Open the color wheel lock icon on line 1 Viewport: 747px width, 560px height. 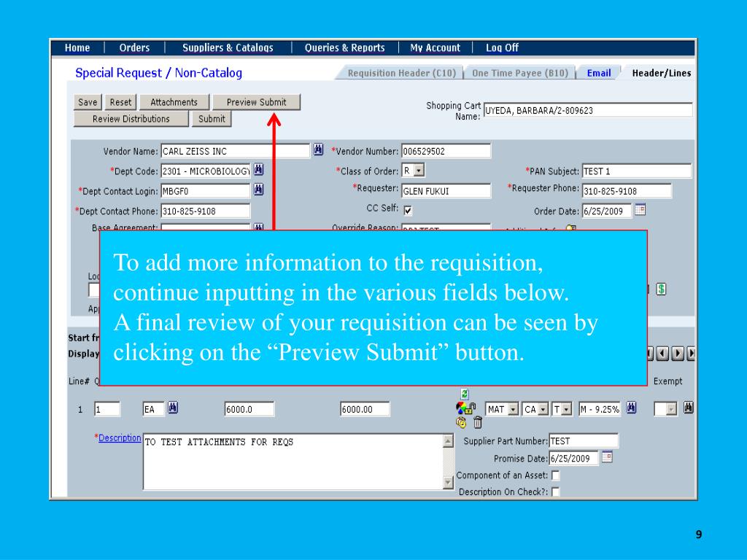pyautogui.click(x=465, y=408)
